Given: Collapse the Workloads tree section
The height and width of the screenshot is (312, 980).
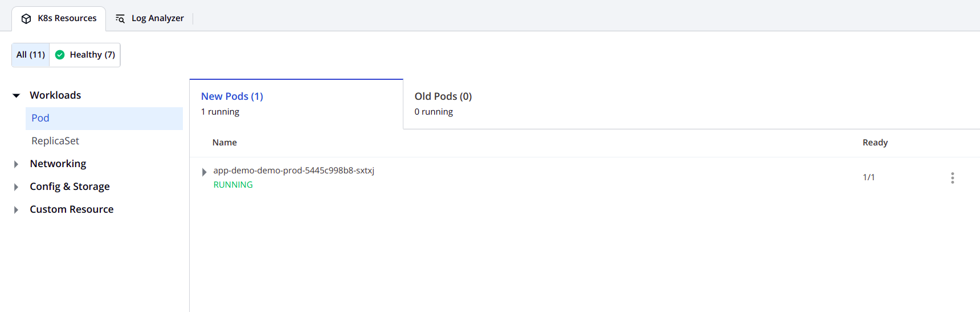Looking at the screenshot, I should tap(17, 96).
